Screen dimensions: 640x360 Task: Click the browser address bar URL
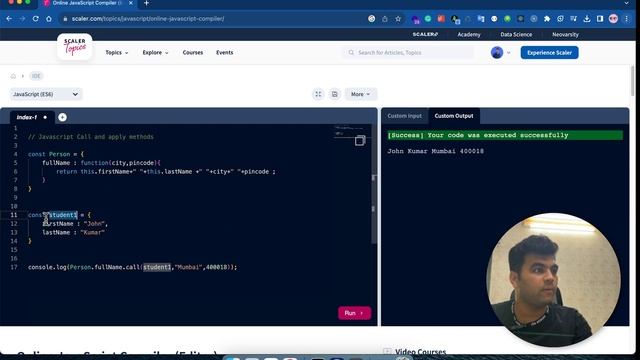[x=148, y=19]
